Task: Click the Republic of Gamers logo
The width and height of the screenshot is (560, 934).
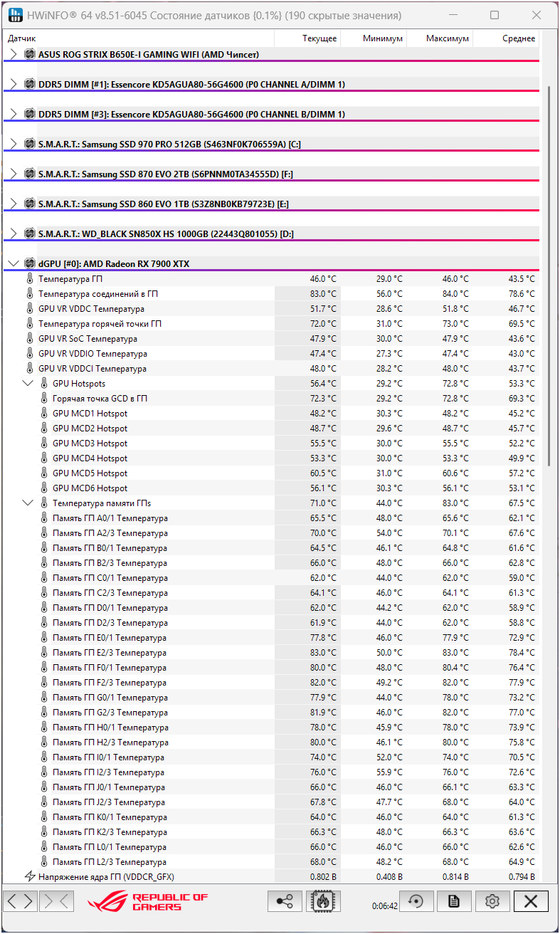Action: [x=148, y=901]
